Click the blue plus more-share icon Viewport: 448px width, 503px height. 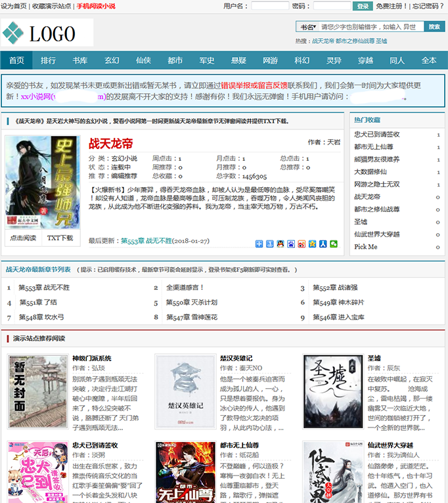click(x=259, y=244)
